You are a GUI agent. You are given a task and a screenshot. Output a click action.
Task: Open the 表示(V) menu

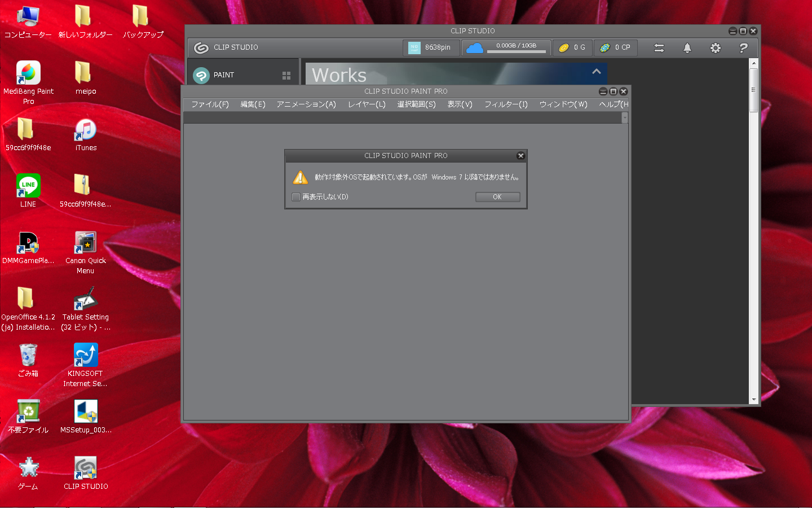[460, 104]
